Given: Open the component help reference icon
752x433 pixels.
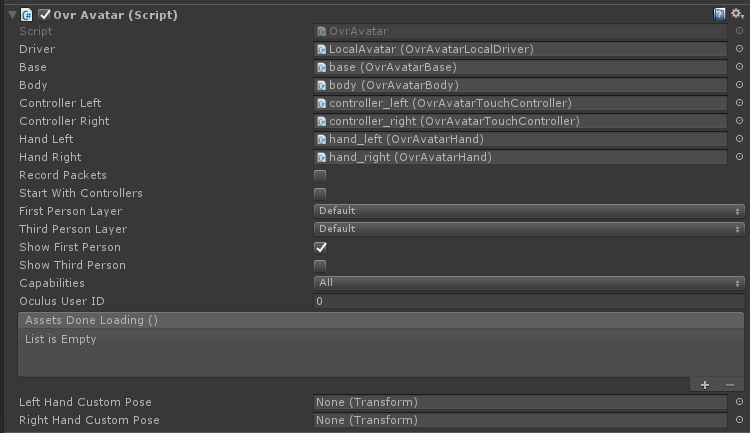Looking at the screenshot, I should click(719, 14).
